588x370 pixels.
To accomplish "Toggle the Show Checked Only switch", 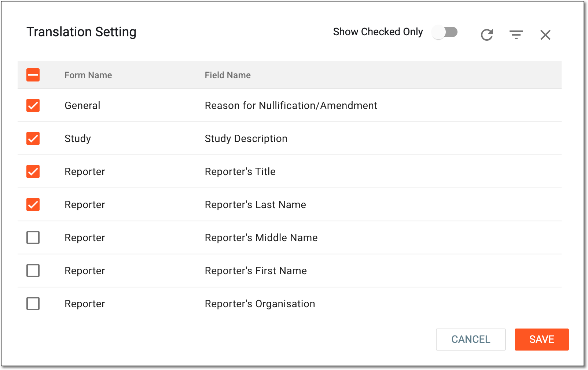I will click(x=445, y=32).
